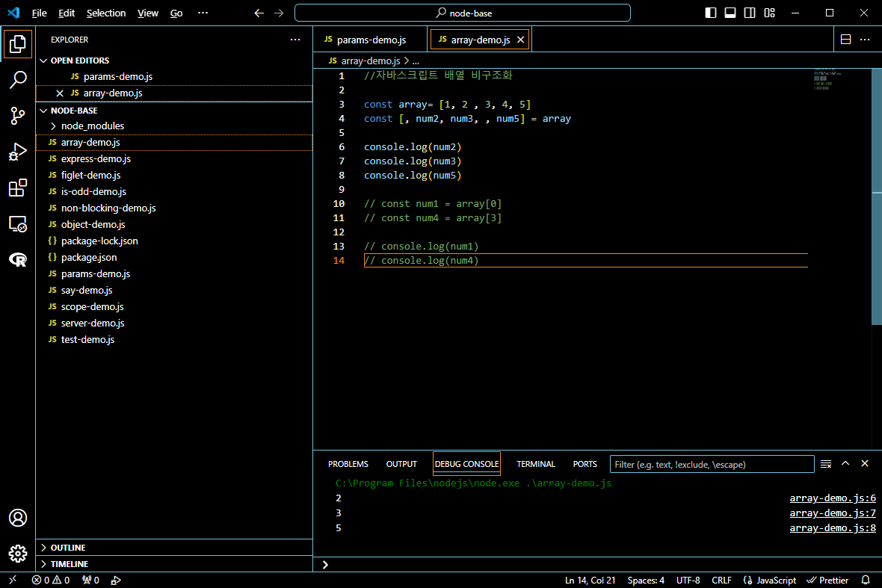Go back with the left arrow
Screen dimensions: 882x588
259,13
